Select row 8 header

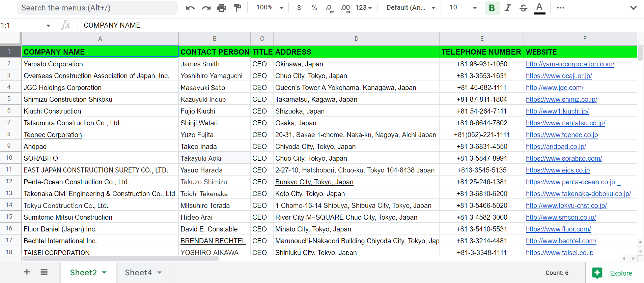(9, 134)
